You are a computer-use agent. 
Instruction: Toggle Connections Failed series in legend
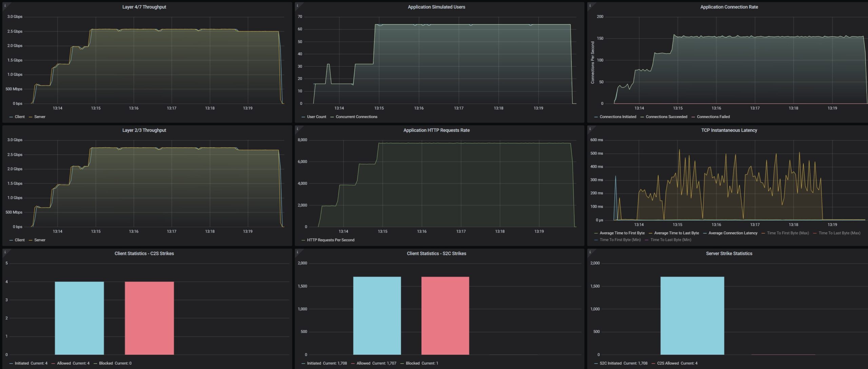tap(713, 117)
